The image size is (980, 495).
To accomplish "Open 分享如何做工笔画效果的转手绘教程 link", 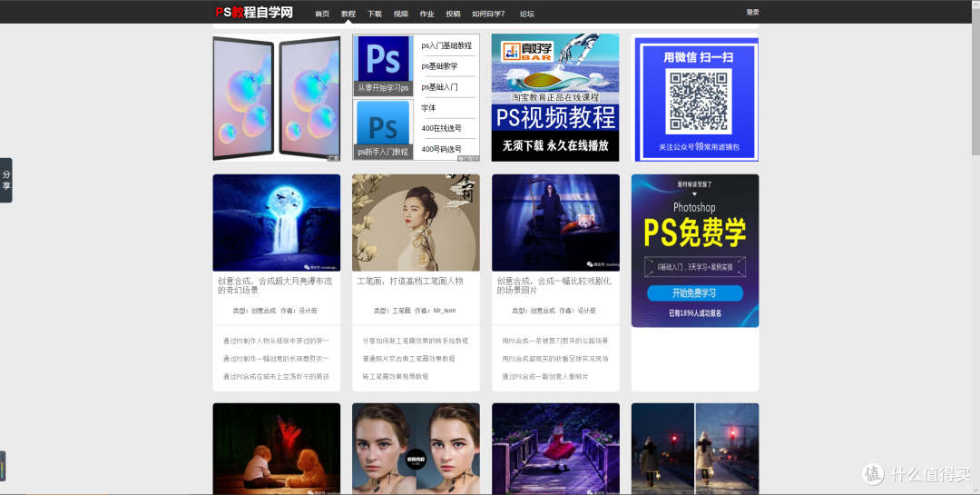I will click(x=415, y=342).
